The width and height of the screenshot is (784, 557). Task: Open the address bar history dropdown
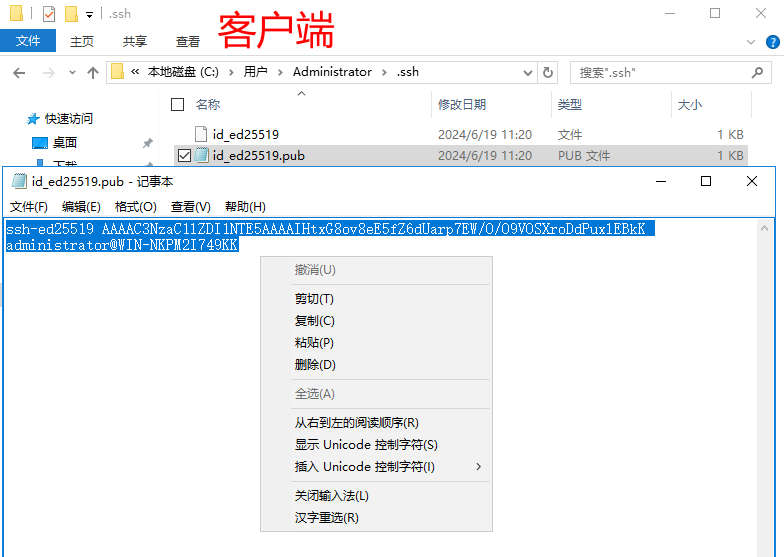(x=526, y=72)
